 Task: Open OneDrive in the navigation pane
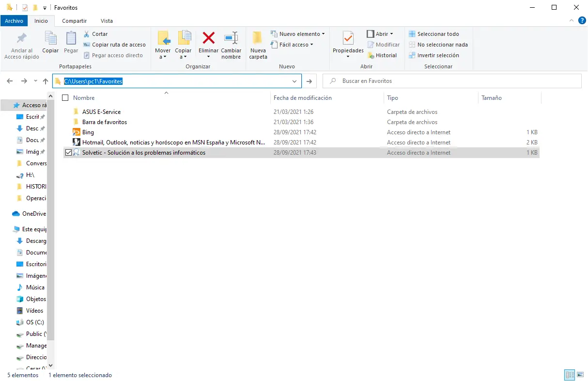(x=29, y=214)
